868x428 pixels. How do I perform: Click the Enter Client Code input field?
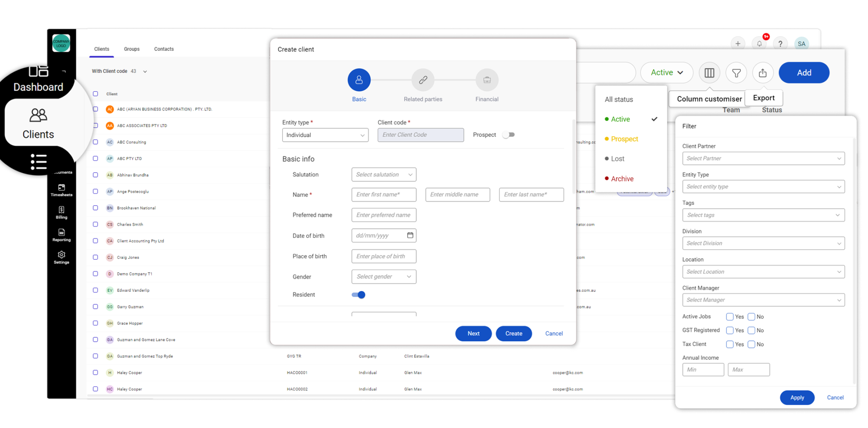pyautogui.click(x=420, y=135)
